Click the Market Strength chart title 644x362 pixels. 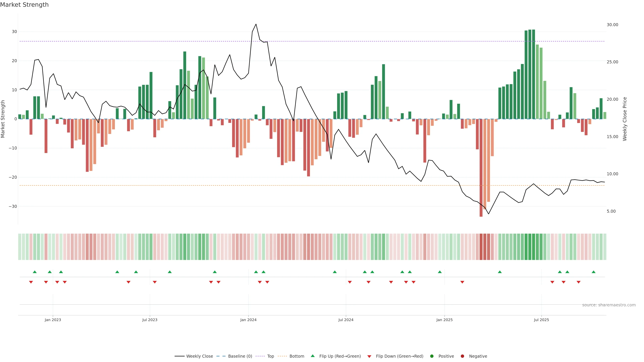(24, 5)
